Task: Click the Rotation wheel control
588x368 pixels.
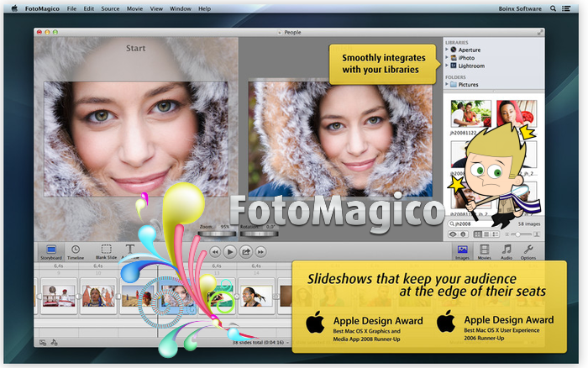Action: [x=259, y=234]
